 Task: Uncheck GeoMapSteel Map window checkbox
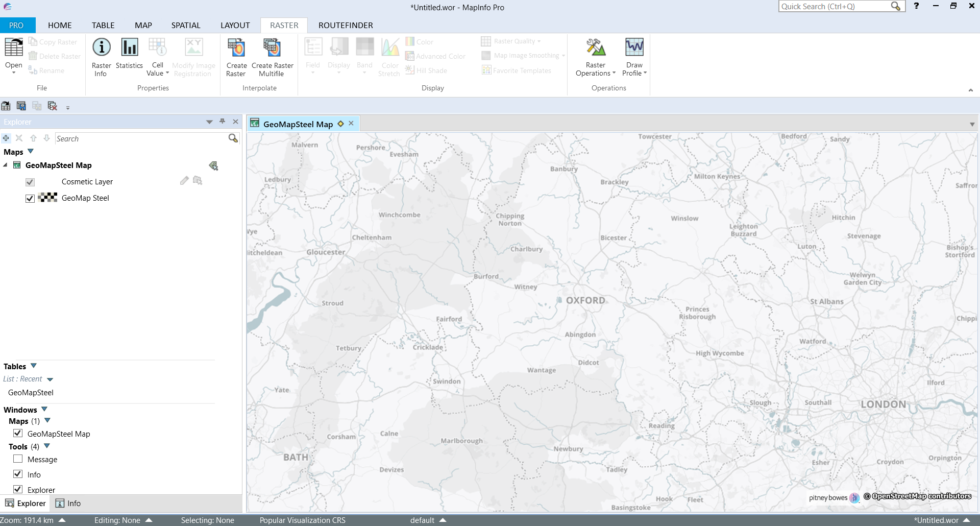(x=18, y=433)
